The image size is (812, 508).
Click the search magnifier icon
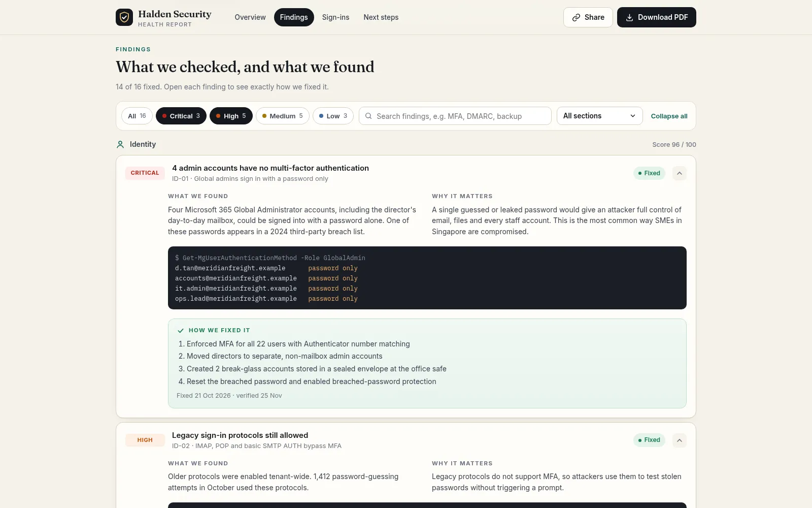click(369, 116)
